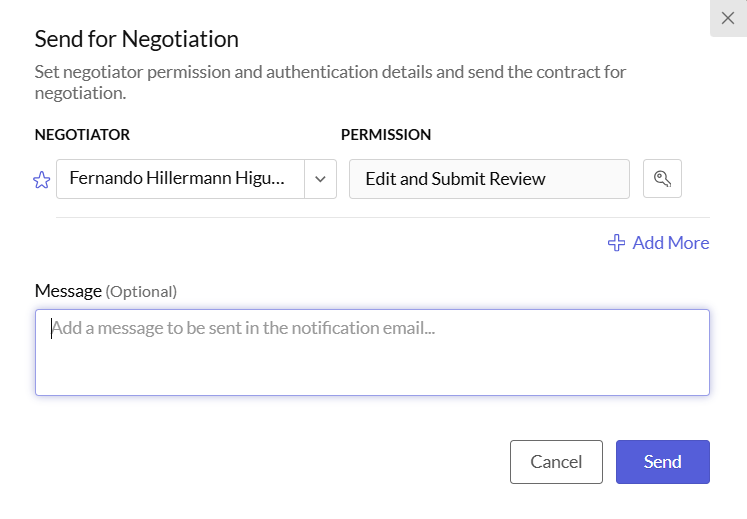Viewport: 747px width, 519px height.
Task: Click the star icon beside the negotiator
Action: tap(42, 180)
